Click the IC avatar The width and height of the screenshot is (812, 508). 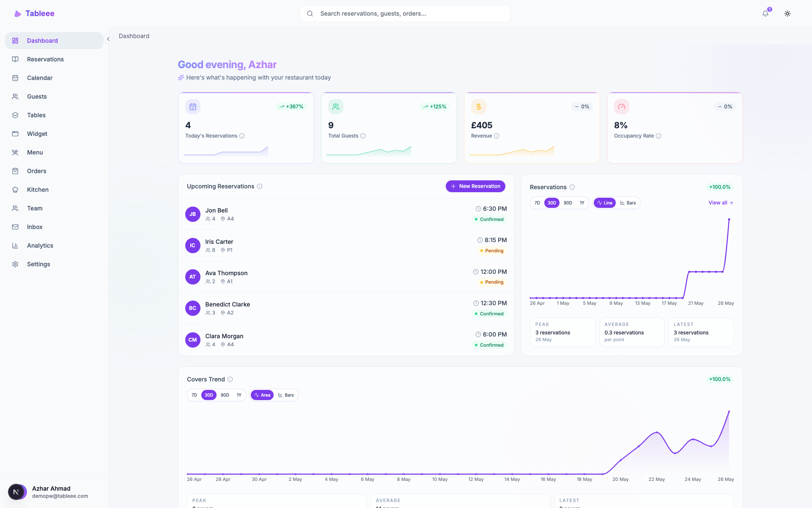pyautogui.click(x=193, y=246)
